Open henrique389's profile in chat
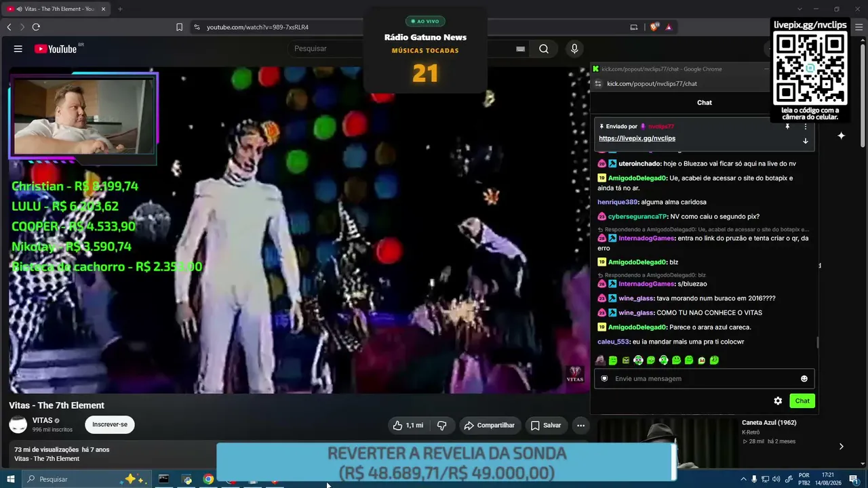Image resolution: width=868 pixels, height=488 pixels. (x=617, y=202)
